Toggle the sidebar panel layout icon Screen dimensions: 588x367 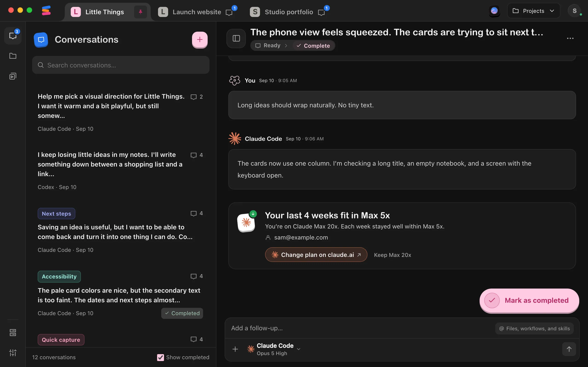click(236, 38)
